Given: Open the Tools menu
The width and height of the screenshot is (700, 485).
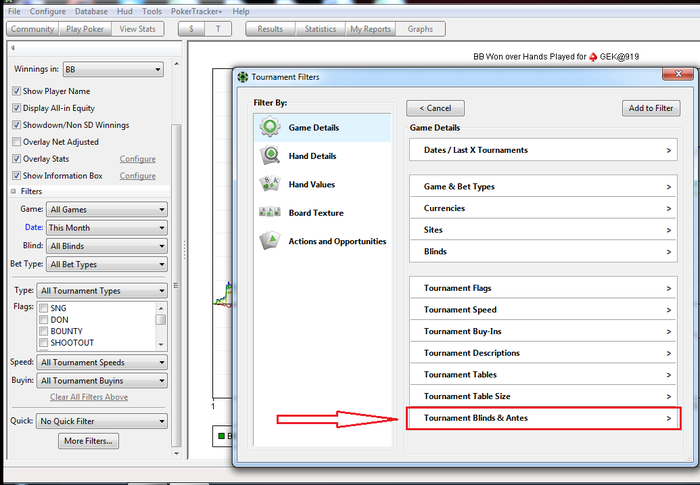Looking at the screenshot, I should [152, 12].
